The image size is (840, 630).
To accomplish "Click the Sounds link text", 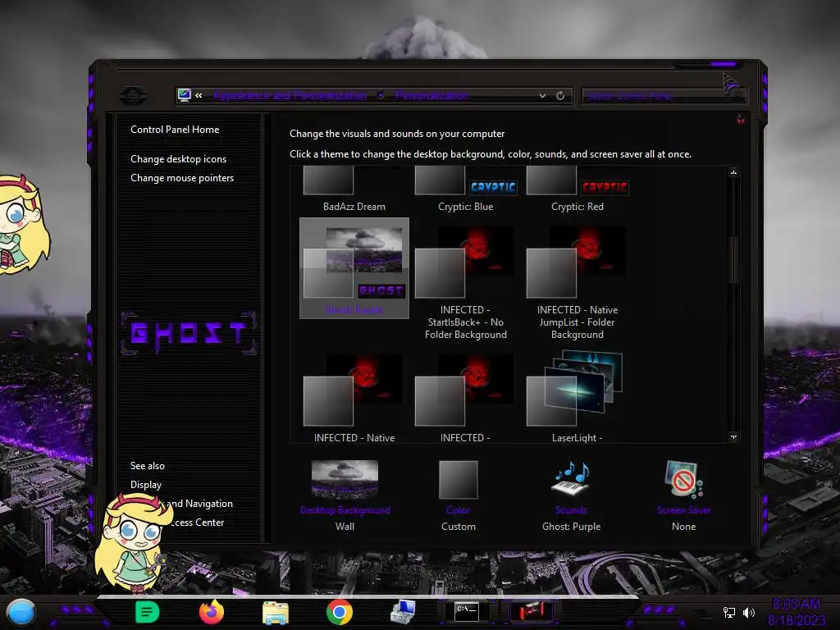I will (571, 510).
